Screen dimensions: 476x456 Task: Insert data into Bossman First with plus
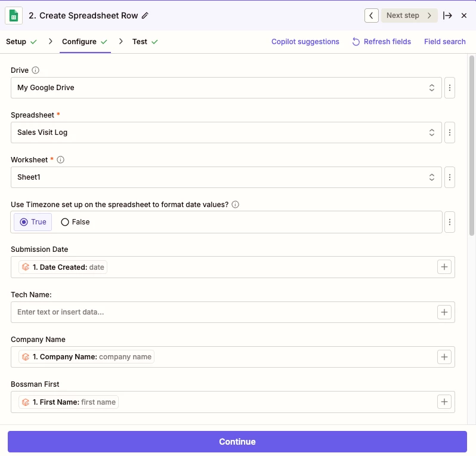444,402
